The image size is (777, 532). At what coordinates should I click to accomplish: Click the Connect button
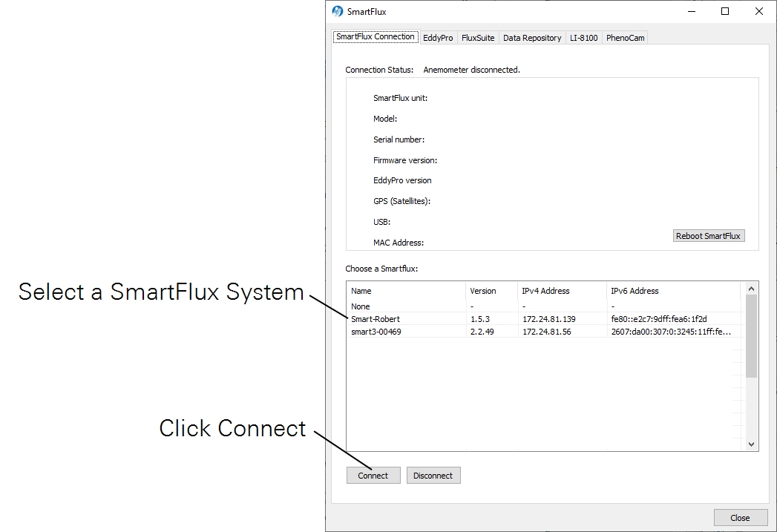(373, 476)
